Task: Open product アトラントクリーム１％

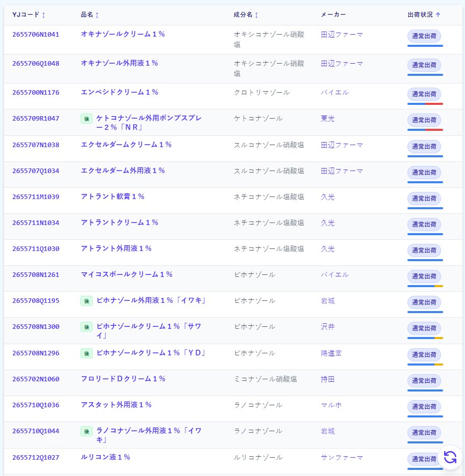Action: click(119, 222)
